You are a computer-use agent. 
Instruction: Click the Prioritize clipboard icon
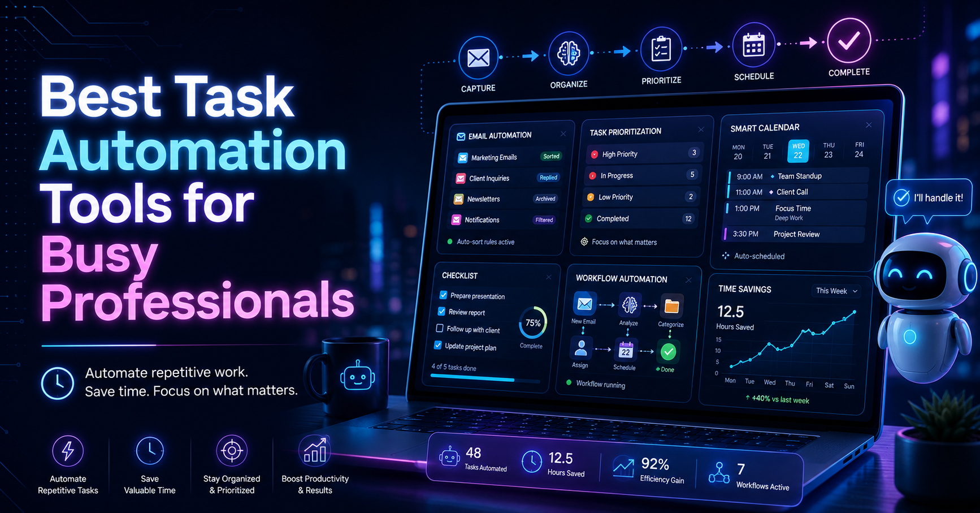click(661, 49)
